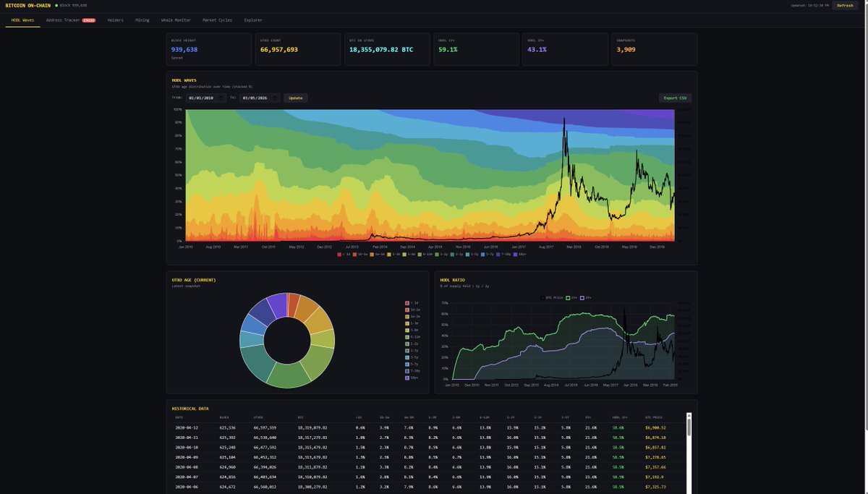Image resolution: width=868 pixels, height=494 pixels.
Task: Export chart data with Export CSV
Action: (675, 98)
